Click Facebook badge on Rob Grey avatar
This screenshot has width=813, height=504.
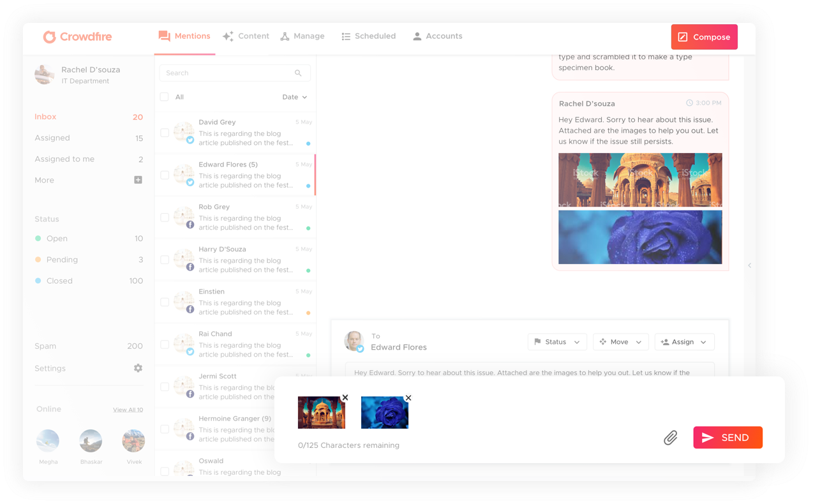click(x=190, y=225)
